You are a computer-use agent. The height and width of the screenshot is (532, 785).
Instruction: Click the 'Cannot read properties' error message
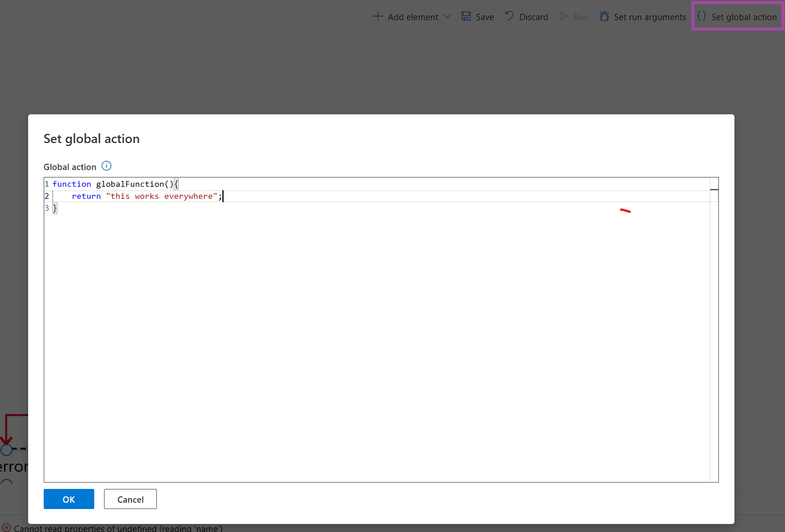[115, 527]
